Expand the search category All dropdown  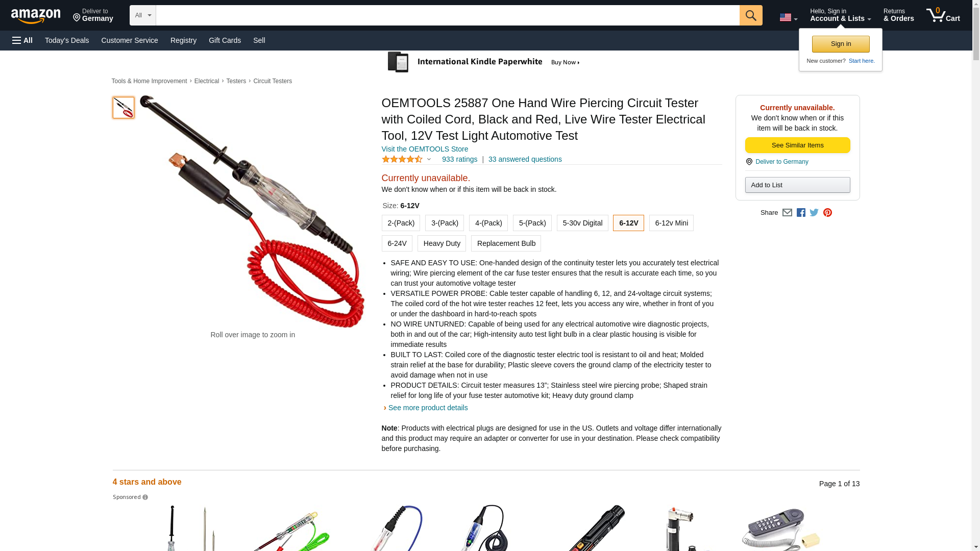[143, 15]
